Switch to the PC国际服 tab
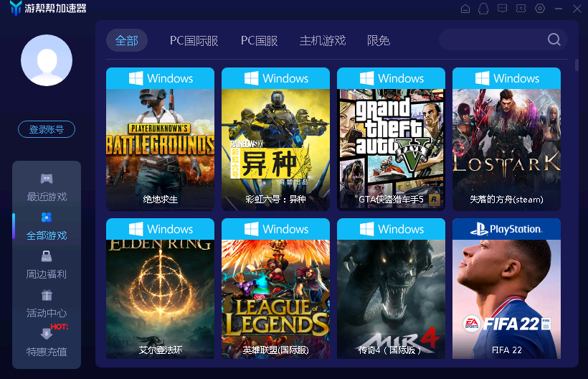The height and width of the screenshot is (379, 588). click(x=194, y=40)
